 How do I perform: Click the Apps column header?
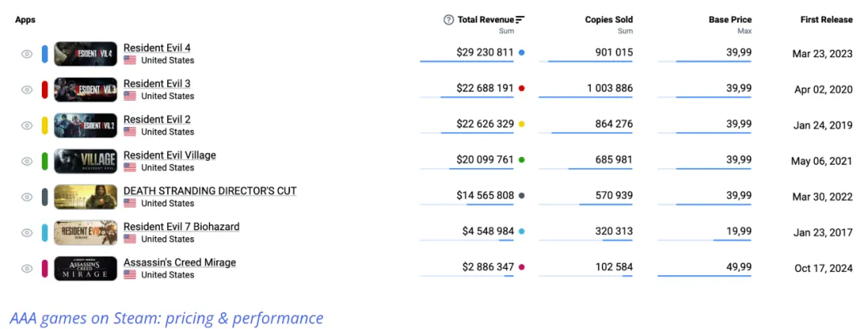click(x=25, y=20)
